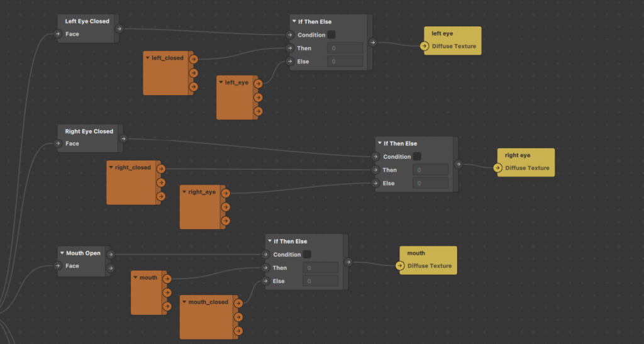This screenshot has height=344, width=644.
Task: Toggle Condition checkbox in the bottom If Then Else
Action: pyautogui.click(x=307, y=254)
